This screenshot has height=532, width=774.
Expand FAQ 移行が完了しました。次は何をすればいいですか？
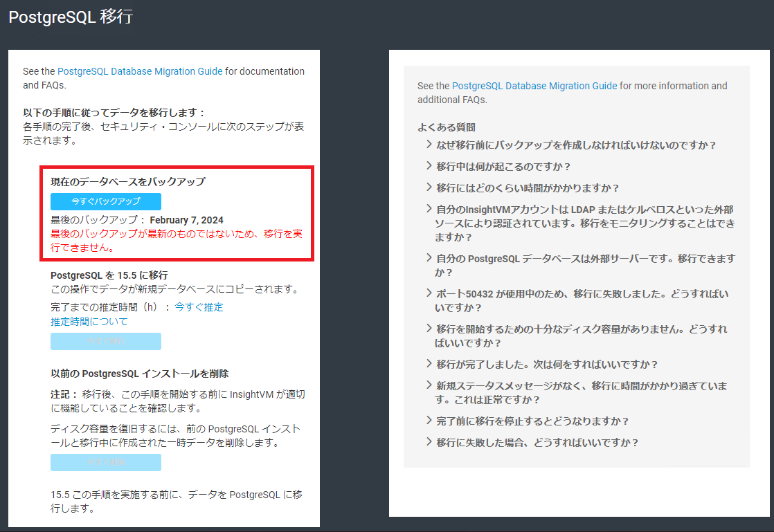[542, 365]
